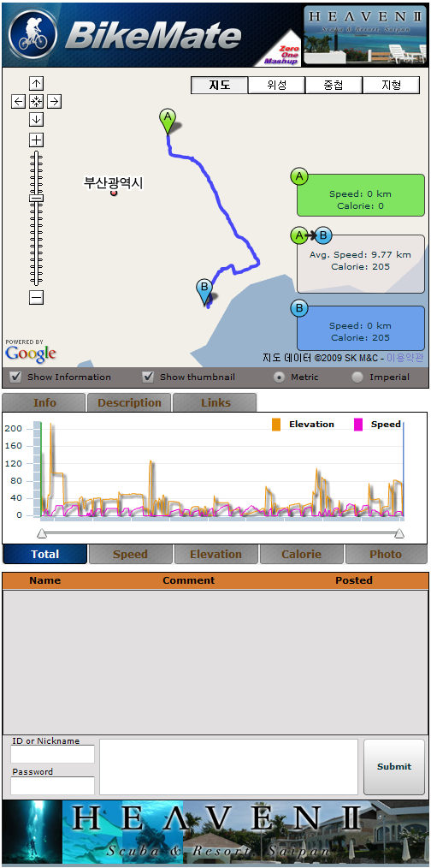This screenshot has width=431, height=868.
Task: Select the Imperial radio button
Action: click(x=358, y=377)
